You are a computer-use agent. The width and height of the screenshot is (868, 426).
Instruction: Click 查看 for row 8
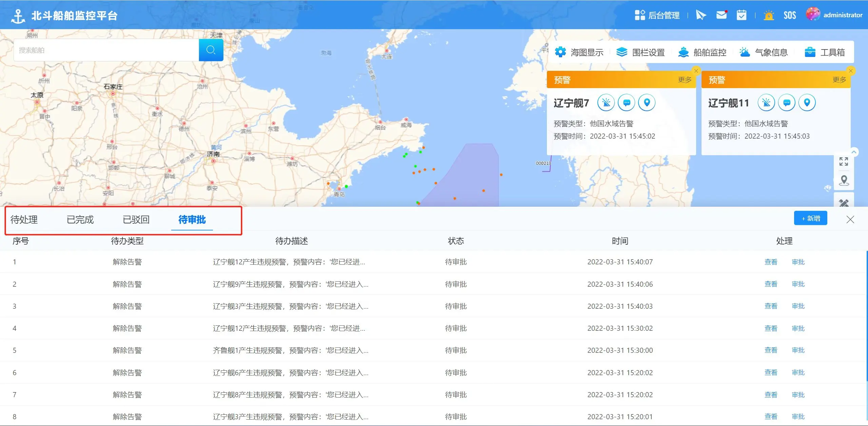(x=771, y=417)
